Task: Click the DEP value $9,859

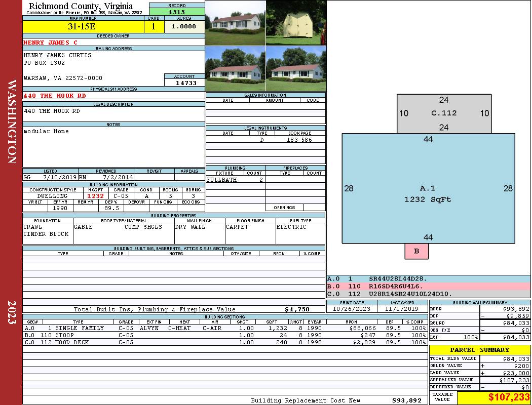Action: point(518,316)
